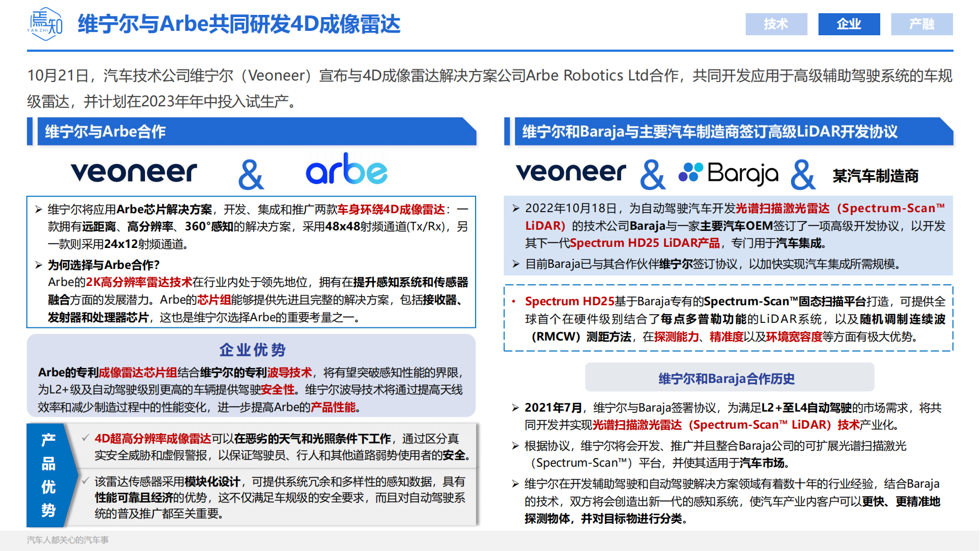Click the 波导技术 red text

(x=289, y=372)
